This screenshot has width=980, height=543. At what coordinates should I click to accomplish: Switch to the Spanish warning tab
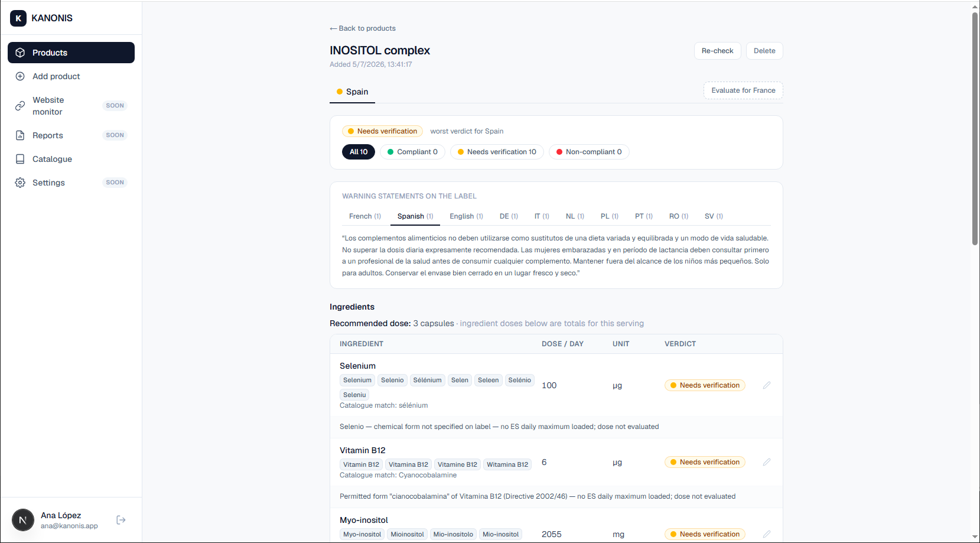[x=415, y=216]
